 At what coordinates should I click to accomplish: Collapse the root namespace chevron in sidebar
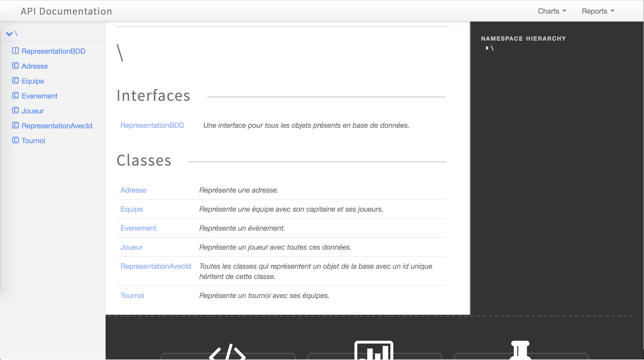click(9, 34)
